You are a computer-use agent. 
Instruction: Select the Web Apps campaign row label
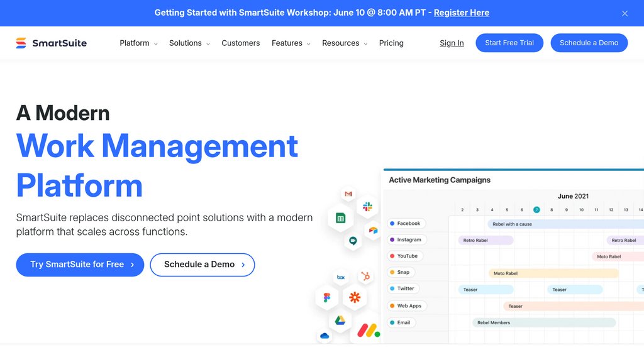pos(407,305)
